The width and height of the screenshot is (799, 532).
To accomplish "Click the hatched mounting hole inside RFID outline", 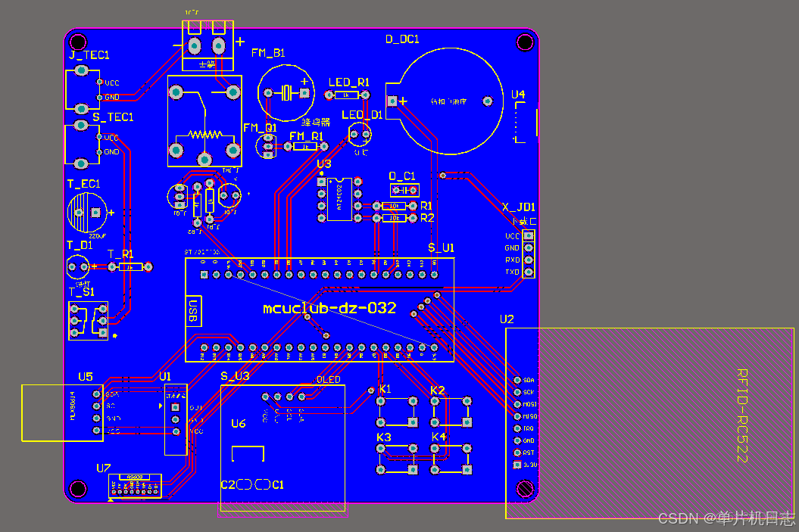I will [525, 489].
